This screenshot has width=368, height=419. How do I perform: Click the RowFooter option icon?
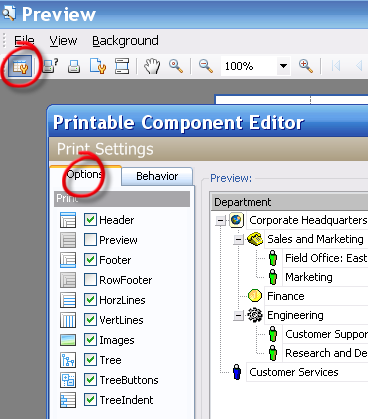pos(68,280)
